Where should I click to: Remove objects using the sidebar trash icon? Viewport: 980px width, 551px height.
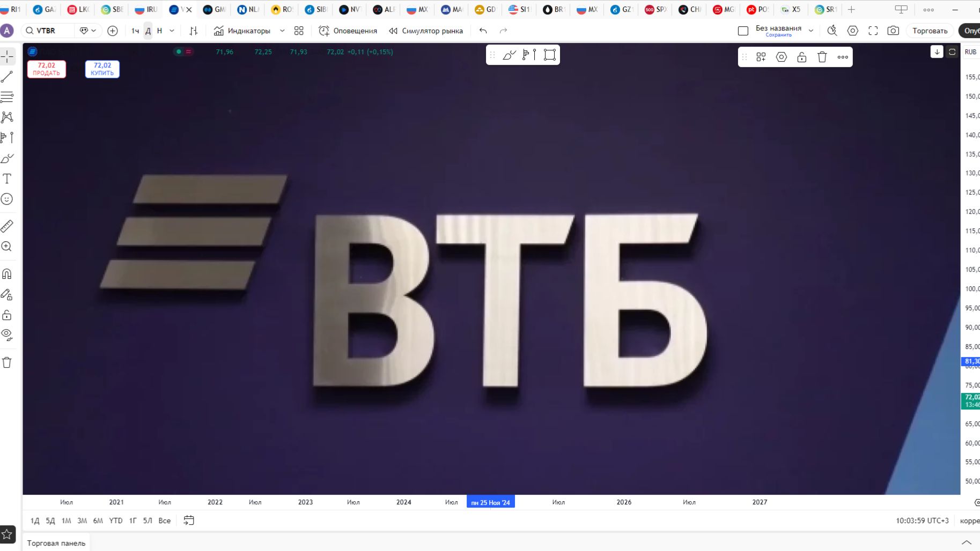point(7,362)
